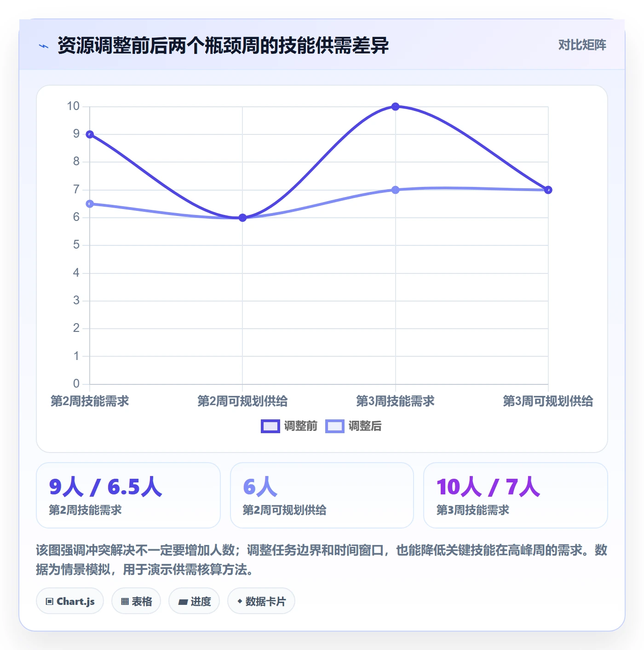This screenshot has width=644, height=650.
Task: Click the 调整后 legend color box
Action: coord(335,426)
